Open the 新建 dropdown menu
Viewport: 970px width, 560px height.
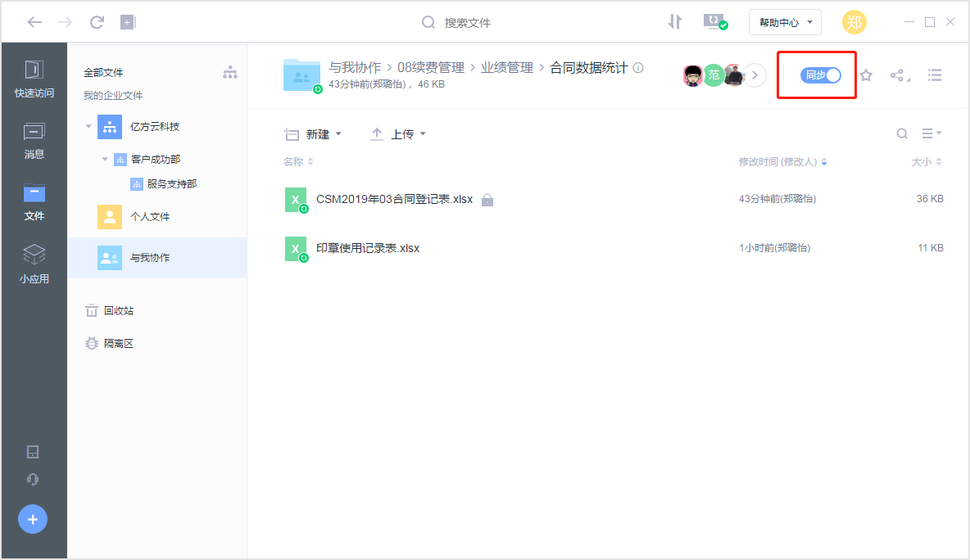point(317,133)
